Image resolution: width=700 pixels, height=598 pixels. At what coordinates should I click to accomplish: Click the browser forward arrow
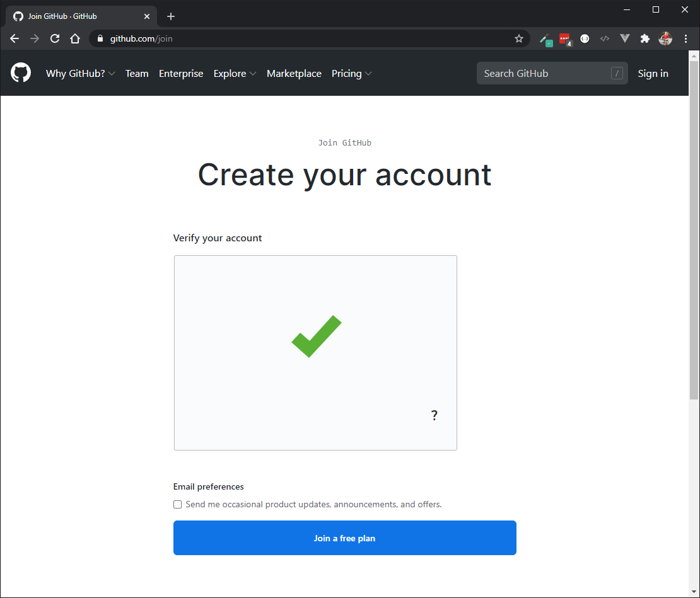(x=35, y=39)
